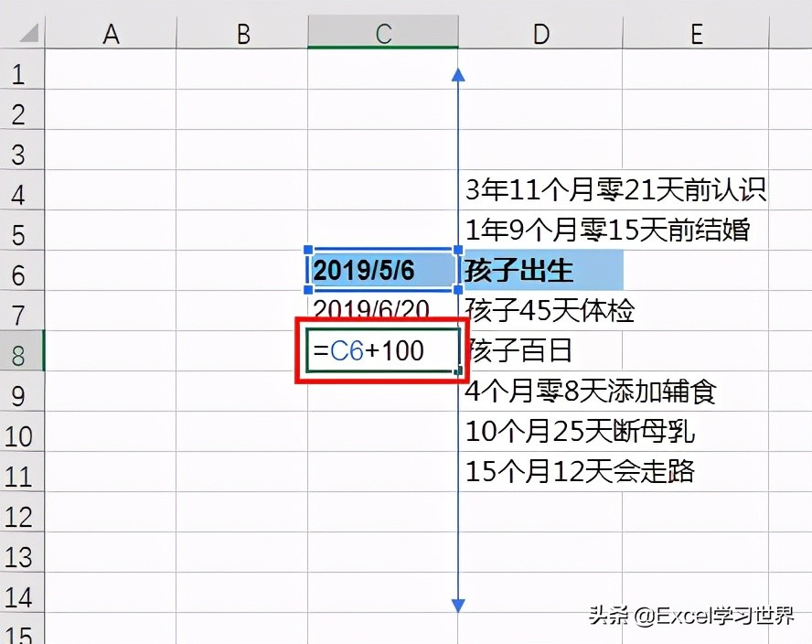812x644 pixels.
Task: Select row 2 header
Action: coord(22,110)
